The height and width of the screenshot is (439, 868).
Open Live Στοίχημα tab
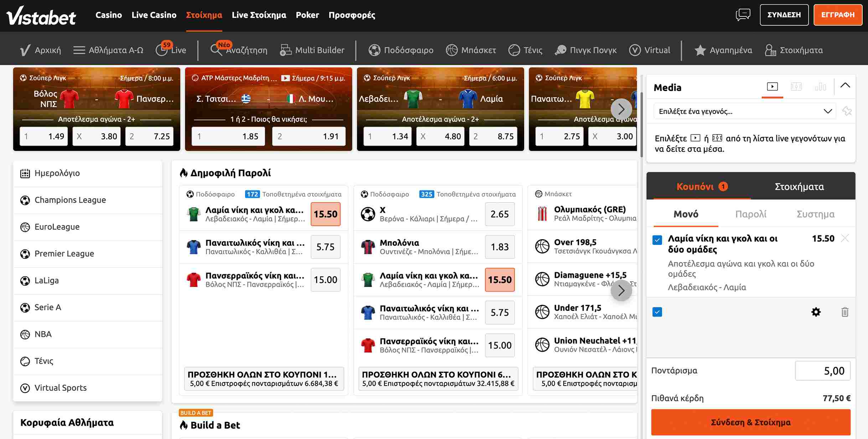pyautogui.click(x=259, y=15)
